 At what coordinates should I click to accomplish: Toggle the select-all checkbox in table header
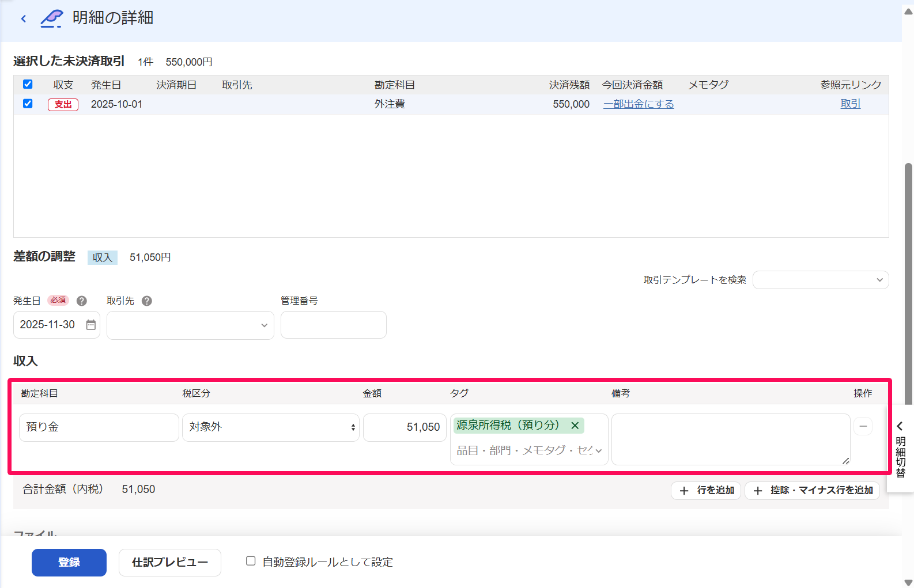click(x=28, y=85)
